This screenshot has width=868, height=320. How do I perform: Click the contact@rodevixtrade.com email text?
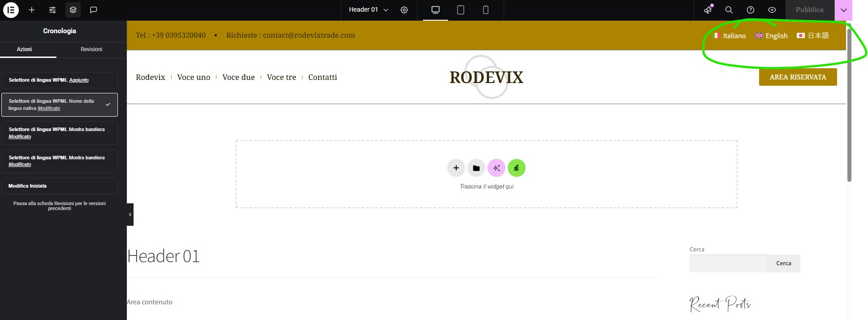point(309,35)
